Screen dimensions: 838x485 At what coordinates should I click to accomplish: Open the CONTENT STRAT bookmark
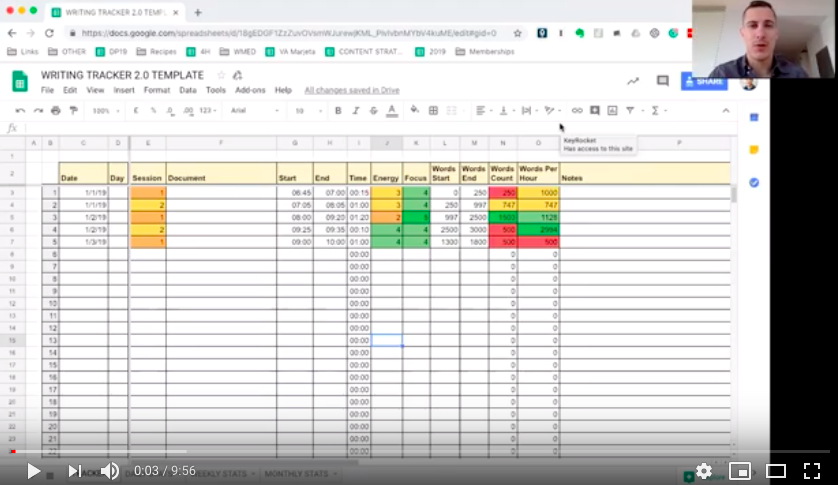(x=363, y=52)
